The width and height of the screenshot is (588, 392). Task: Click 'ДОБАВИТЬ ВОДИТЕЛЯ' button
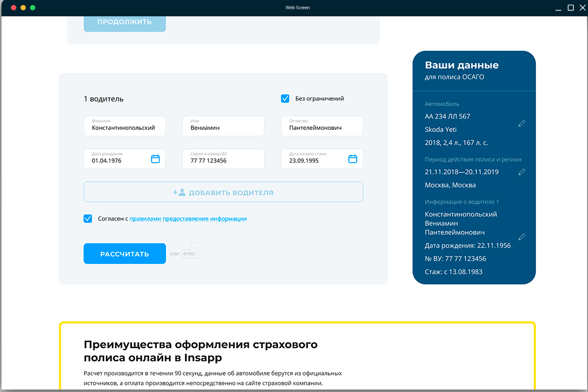coord(223,192)
